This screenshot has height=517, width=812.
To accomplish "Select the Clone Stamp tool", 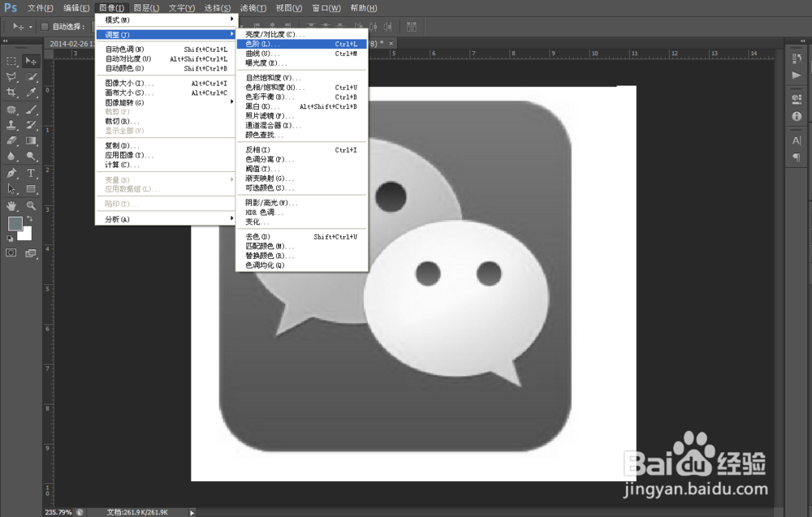I will pyautogui.click(x=11, y=125).
